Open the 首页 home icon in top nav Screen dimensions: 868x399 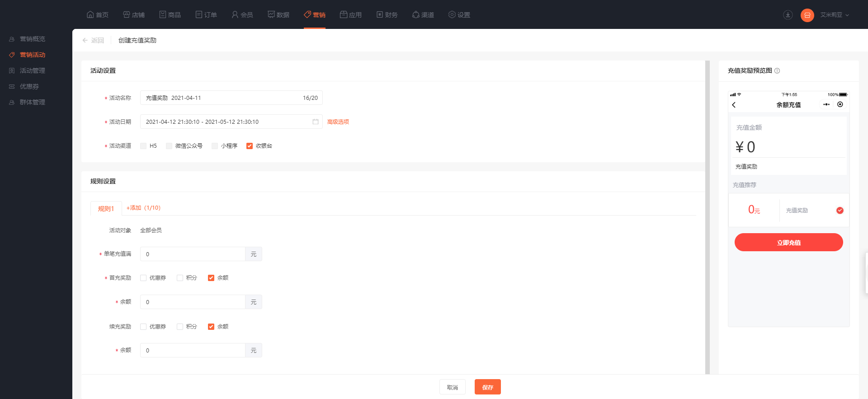tap(97, 14)
